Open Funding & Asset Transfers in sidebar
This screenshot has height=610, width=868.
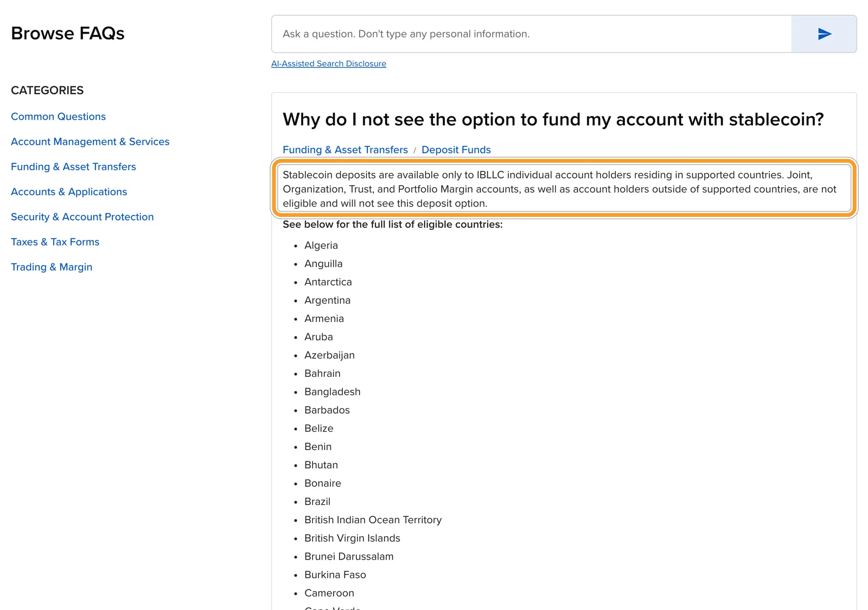coord(73,166)
